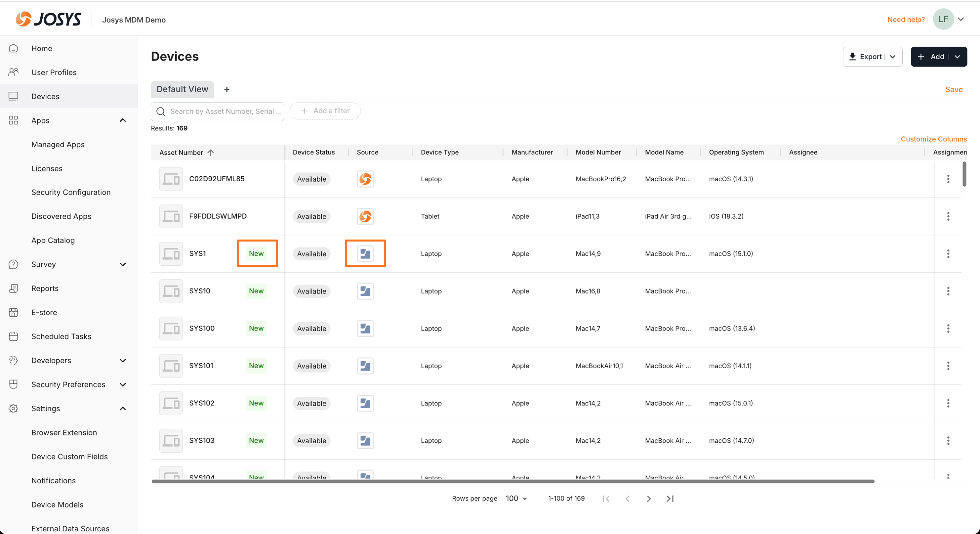This screenshot has height=534, width=980.
Task: Focus the asset number search field
Action: (225, 111)
